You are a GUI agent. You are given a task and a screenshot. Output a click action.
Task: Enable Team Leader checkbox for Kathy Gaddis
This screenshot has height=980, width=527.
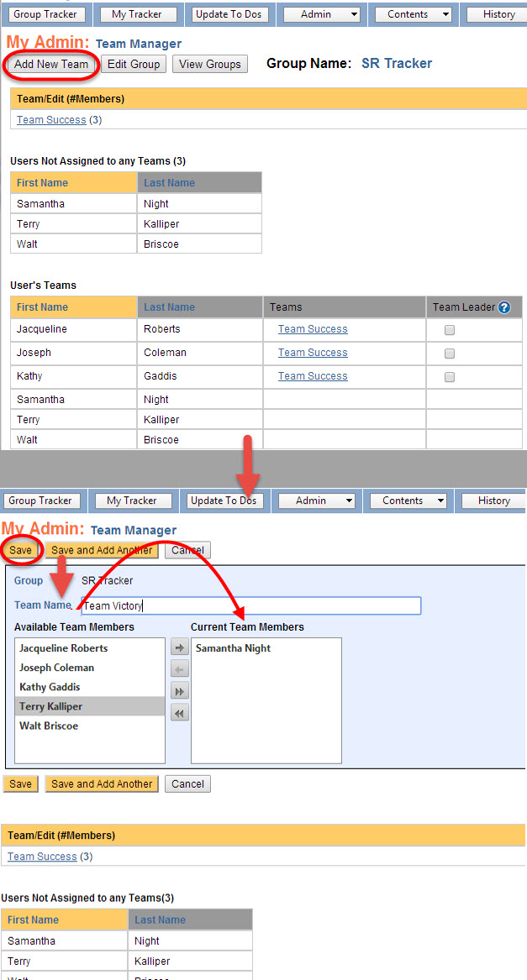point(450,377)
